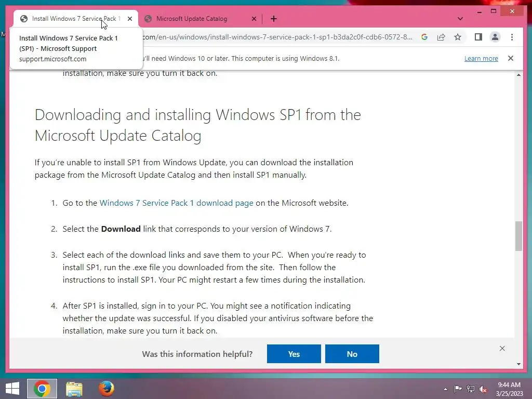
Task: Answer Yes to the helpful question
Action: 294,354
